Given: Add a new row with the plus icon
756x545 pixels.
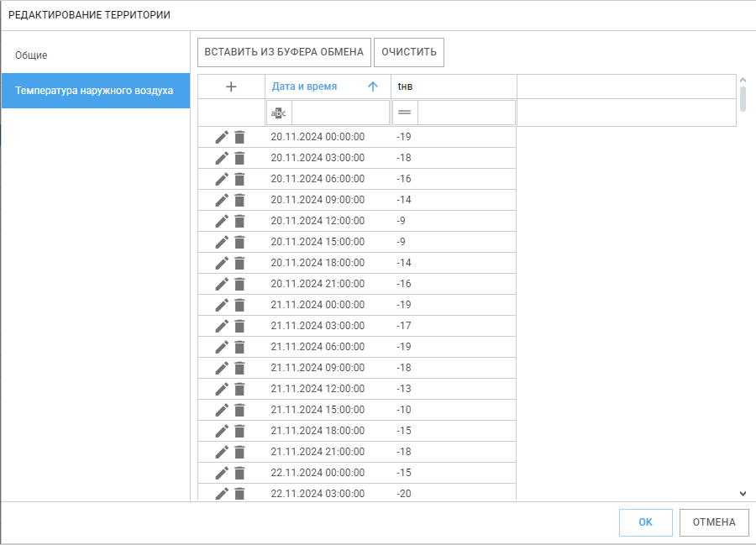Looking at the screenshot, I should 231,86.
